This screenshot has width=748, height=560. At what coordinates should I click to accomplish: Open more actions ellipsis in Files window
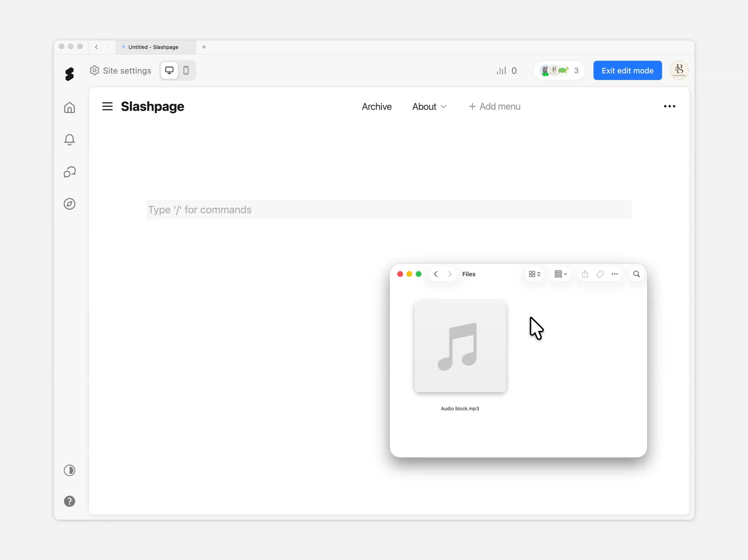615,274
